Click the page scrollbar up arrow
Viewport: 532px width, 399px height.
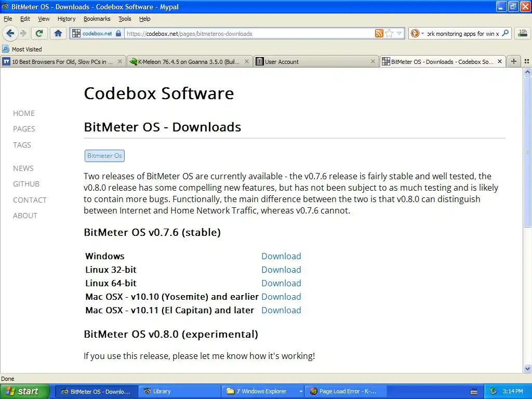coord(527,72)
